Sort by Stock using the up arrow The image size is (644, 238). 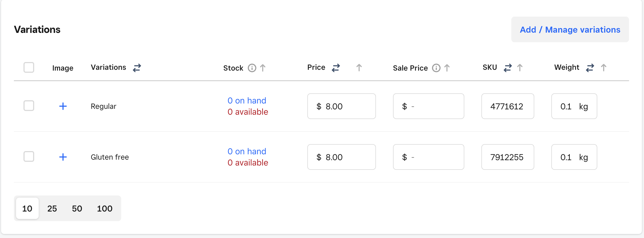pos(263,68)
